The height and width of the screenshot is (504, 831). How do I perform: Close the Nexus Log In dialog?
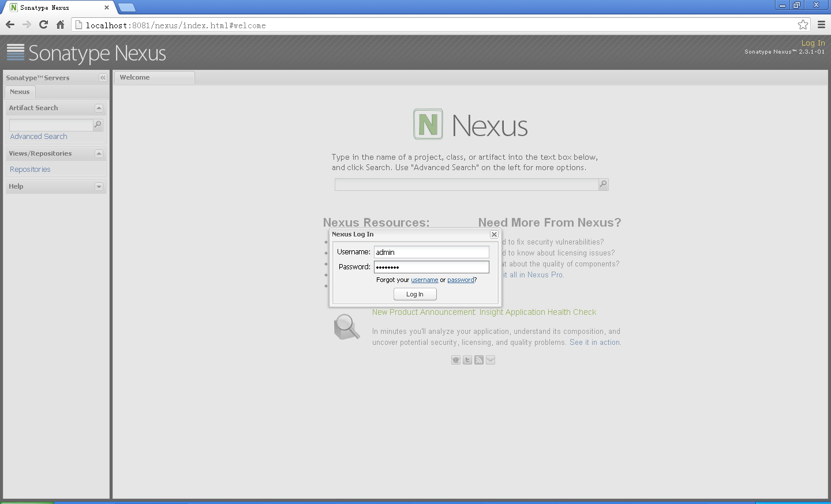pos(494,234)
